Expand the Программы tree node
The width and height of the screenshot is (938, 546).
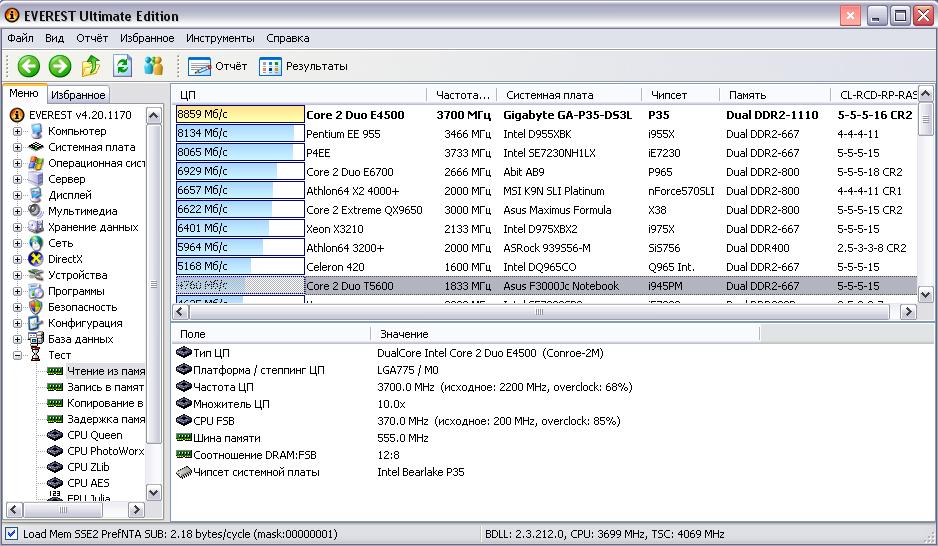point(17,291)
